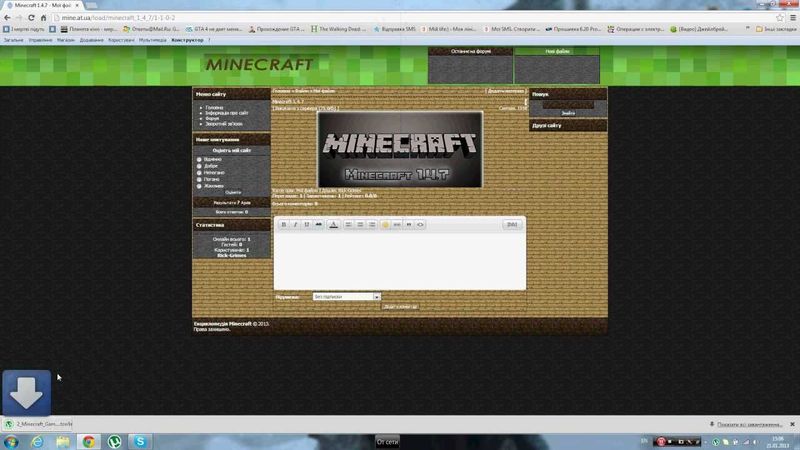800x450 pixels.
Task: Click the download from server link
Action: [305, 108]
